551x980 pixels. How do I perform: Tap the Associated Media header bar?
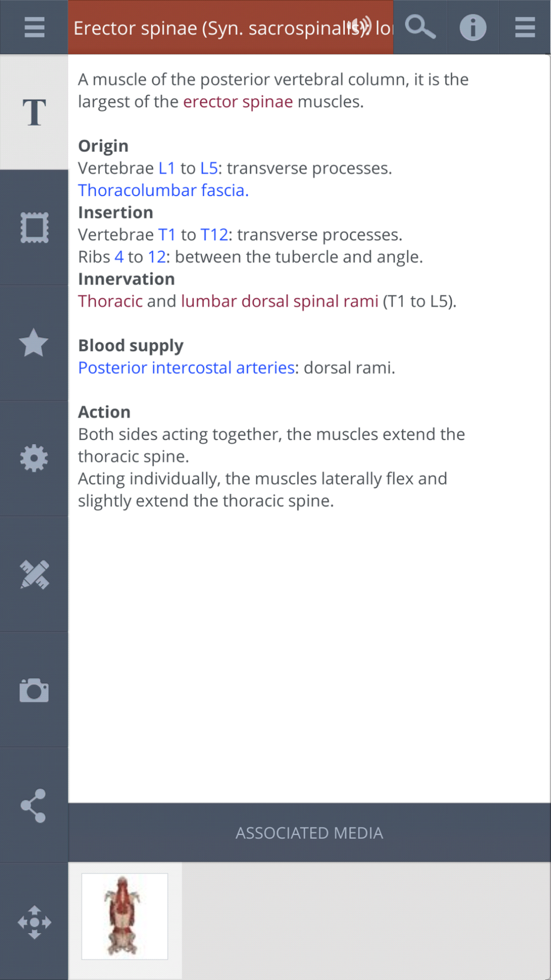[x=309, y=833]
